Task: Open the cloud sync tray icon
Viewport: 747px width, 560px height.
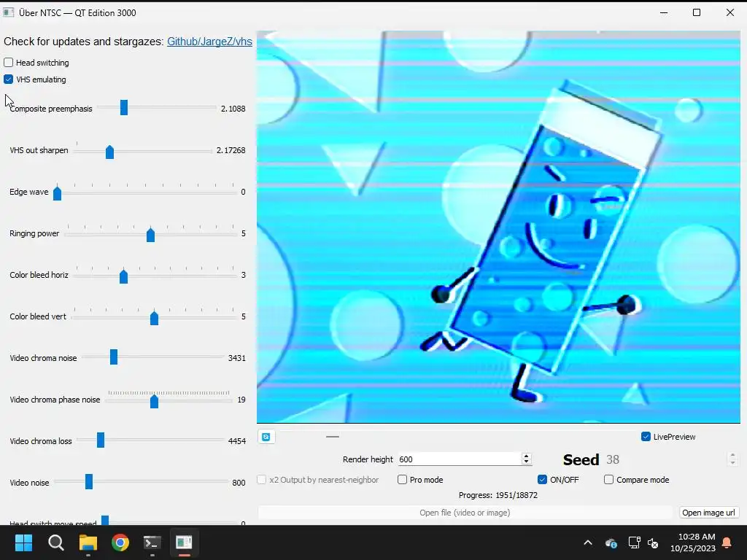Action: [x=611, y=542]
